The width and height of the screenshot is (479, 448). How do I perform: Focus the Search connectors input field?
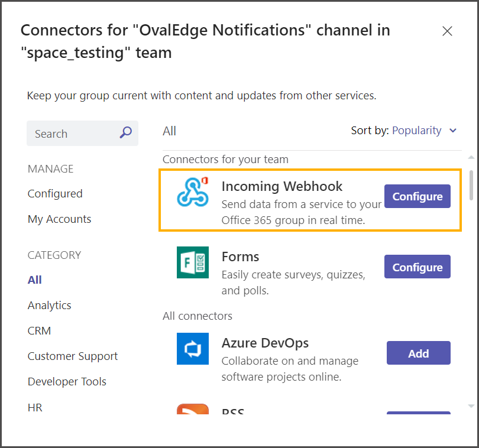click(74, 134)
